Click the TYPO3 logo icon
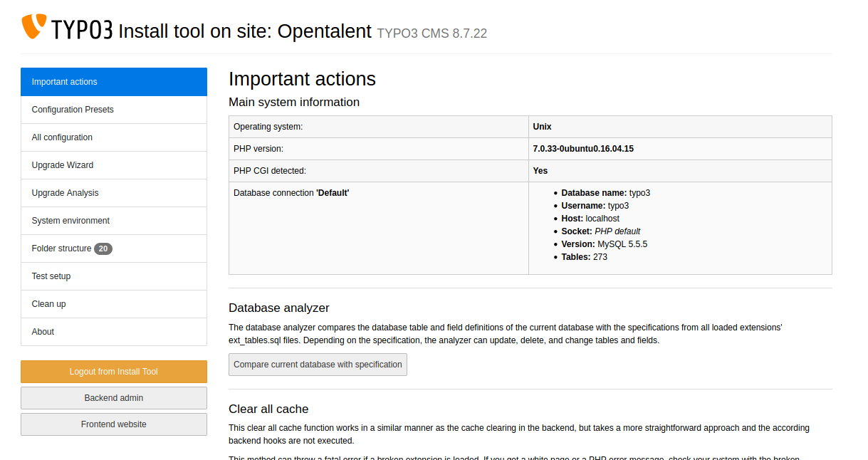 [34, 26]
